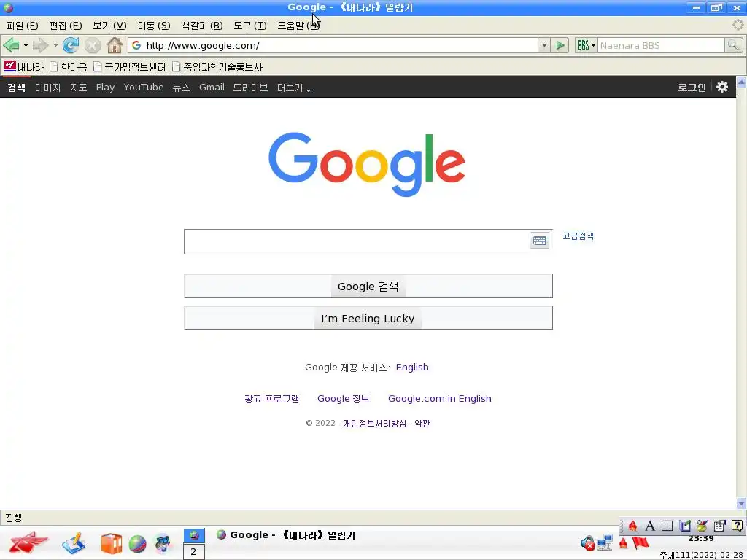Open the 파일 (F) menu

click(x=22, y=26)
